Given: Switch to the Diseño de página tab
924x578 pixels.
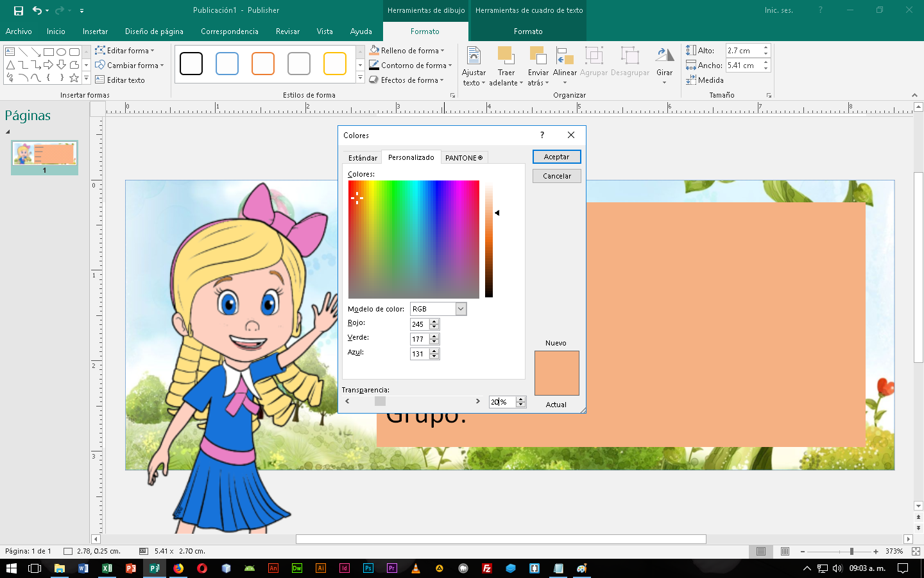Looking at the screenshot, I should pyautogui.click(x=154, y=31).
